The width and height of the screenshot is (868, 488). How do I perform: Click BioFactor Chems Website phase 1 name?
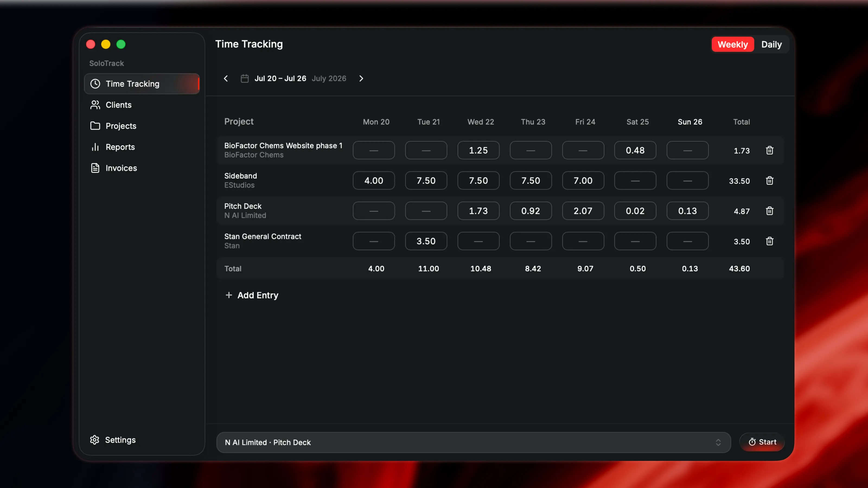283,146
